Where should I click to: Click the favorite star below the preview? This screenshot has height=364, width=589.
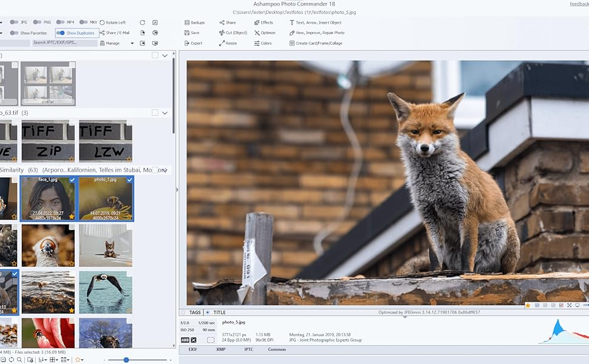click(528, 305)
